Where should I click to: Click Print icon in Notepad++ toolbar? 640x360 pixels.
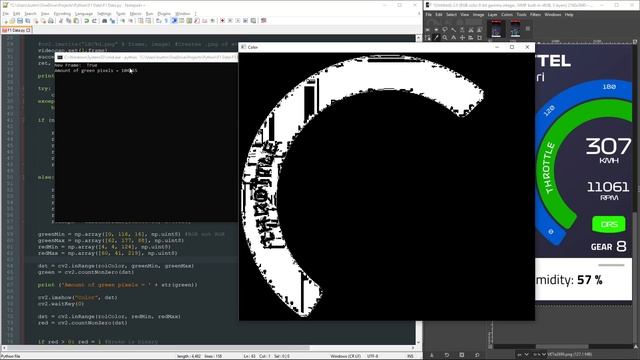pyautogui.click(x=51, y=21)
